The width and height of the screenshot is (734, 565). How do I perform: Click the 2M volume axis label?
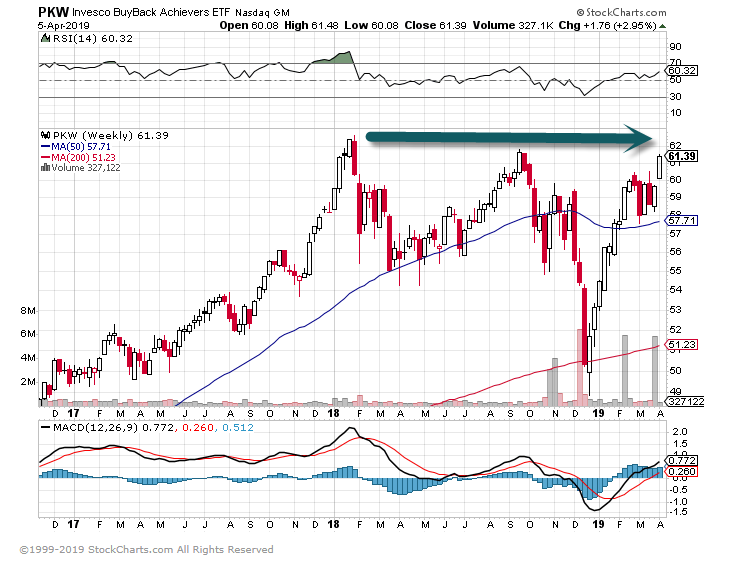pyautogui.click(x=28, y=382)
